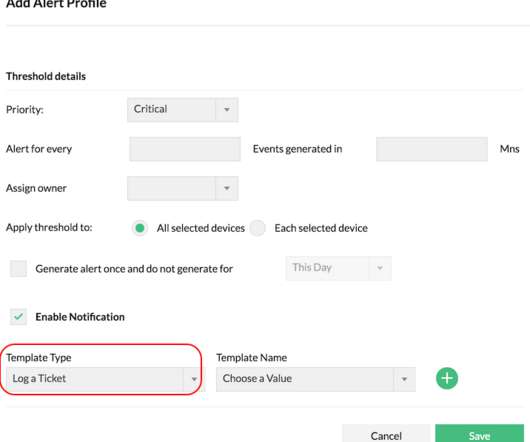Open the Priority dropdown showing Critical
Viewport: 530px width, 442px height.
coord(183,109)
